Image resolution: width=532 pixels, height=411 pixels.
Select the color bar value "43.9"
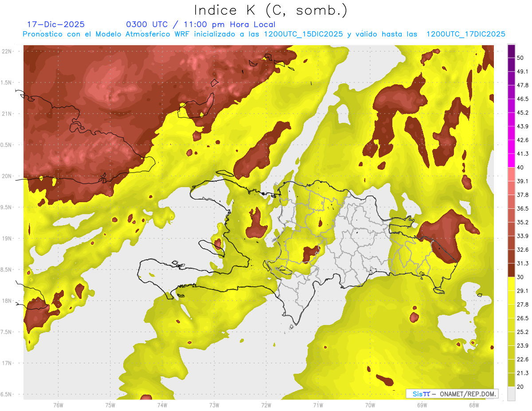[523, 126]
